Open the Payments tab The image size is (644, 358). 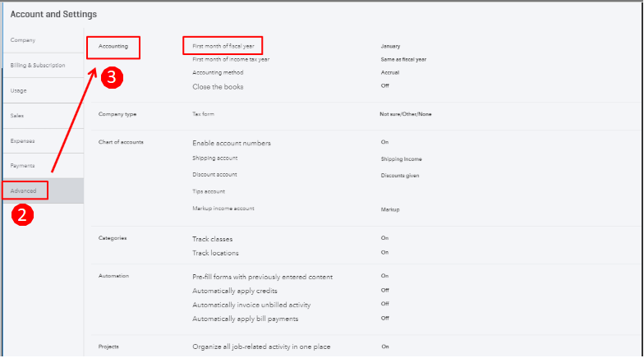point(22,166)
